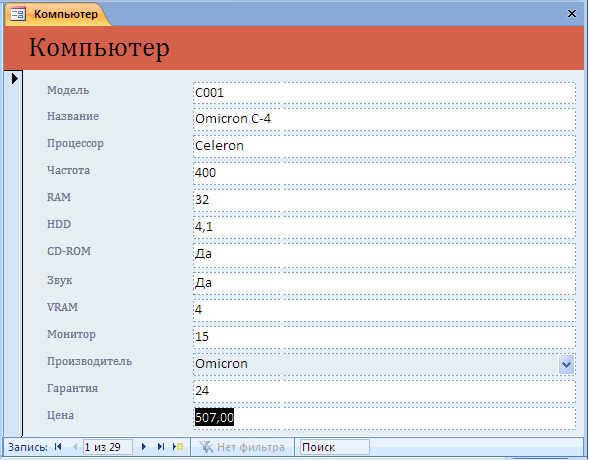Click the Частота field value 400
Image resolution: width=589 pixels, height=460 pixels.
tap(384, 173)
